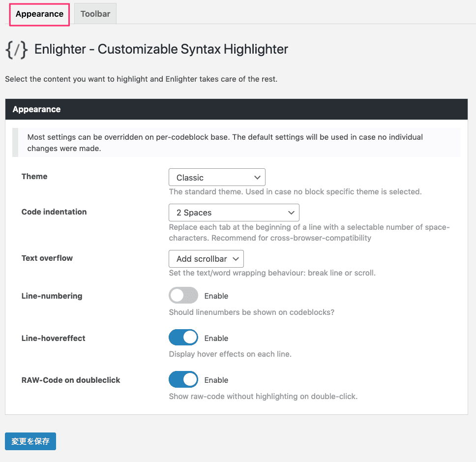The width and height of the screenshot is (476, 462).
Task: Click the 'Most settings can be overridden' notice
Action: 236,143
